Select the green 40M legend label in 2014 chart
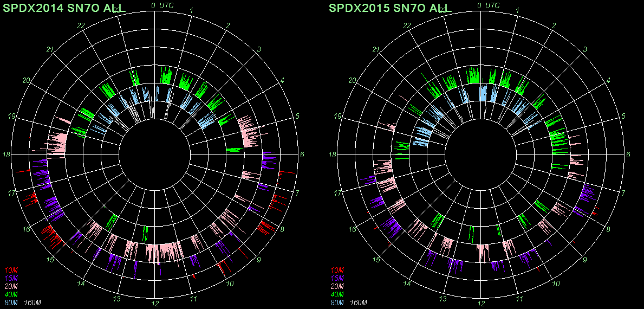 click(11, 294)
